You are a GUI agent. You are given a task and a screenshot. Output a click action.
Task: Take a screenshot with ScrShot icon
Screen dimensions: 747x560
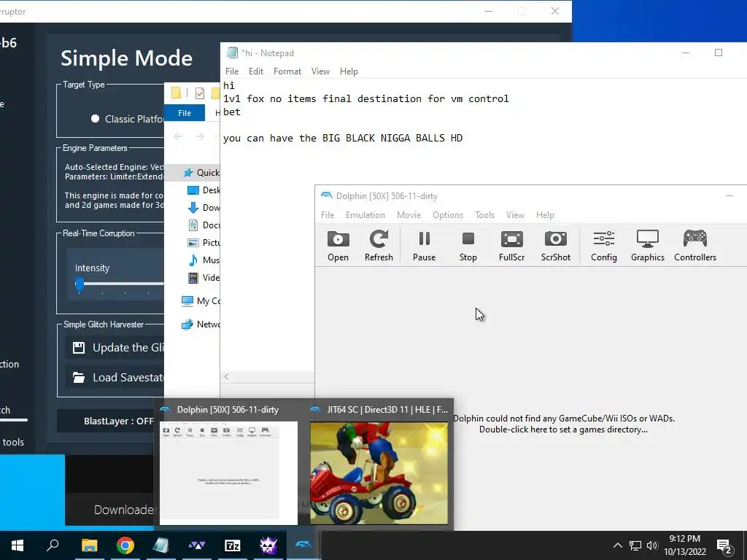tap(555, 245)
